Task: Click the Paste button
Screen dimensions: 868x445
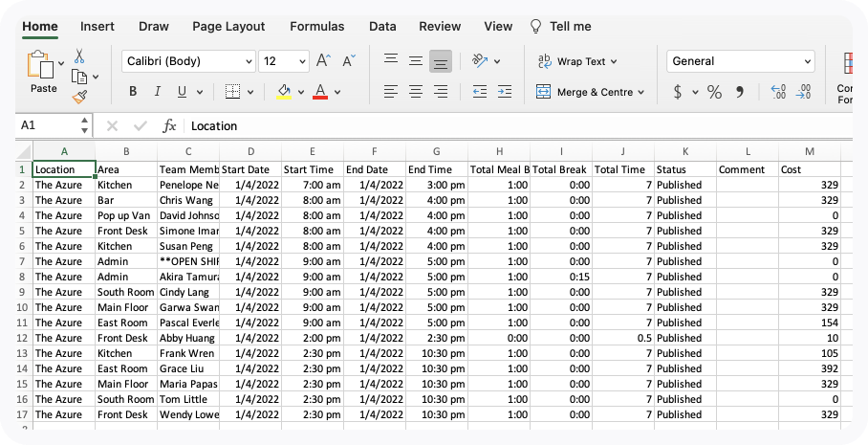Action: (44, 73)
